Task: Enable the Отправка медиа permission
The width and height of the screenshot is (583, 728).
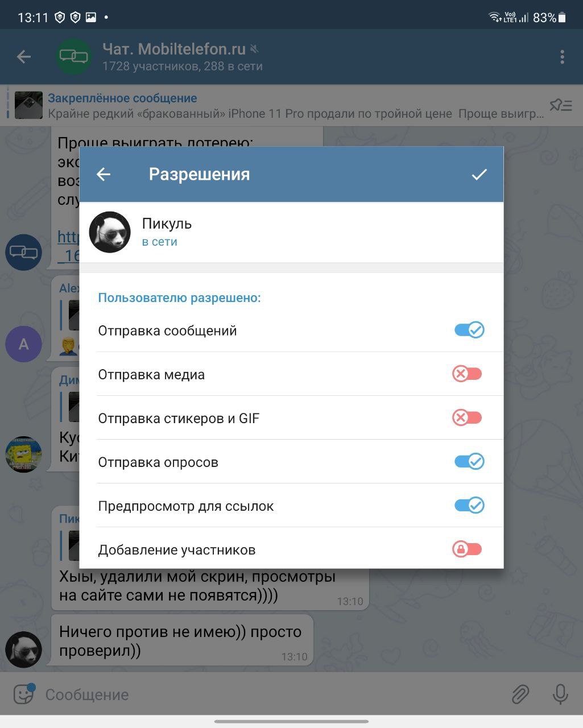Action: tap(467, 374)
